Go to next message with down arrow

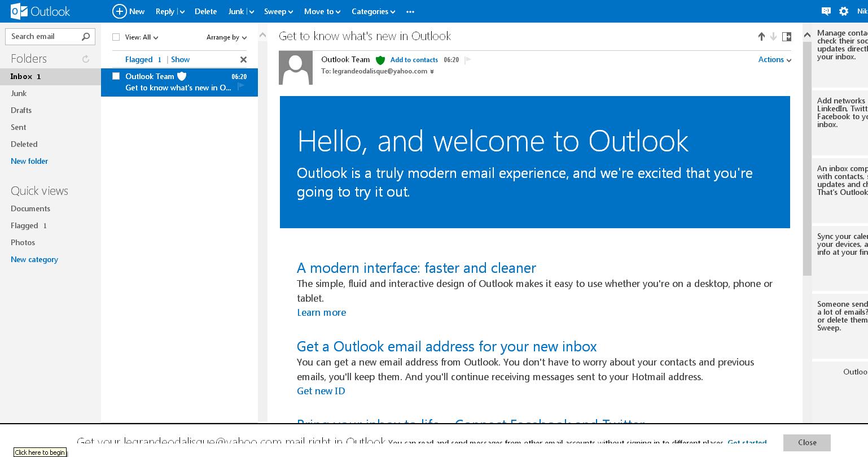click(x=773, y=37)
